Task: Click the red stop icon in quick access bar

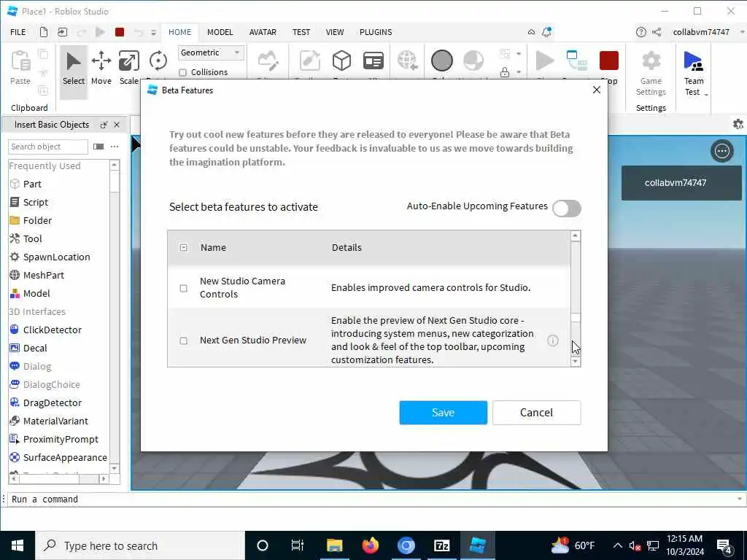Action: (120, 32)
